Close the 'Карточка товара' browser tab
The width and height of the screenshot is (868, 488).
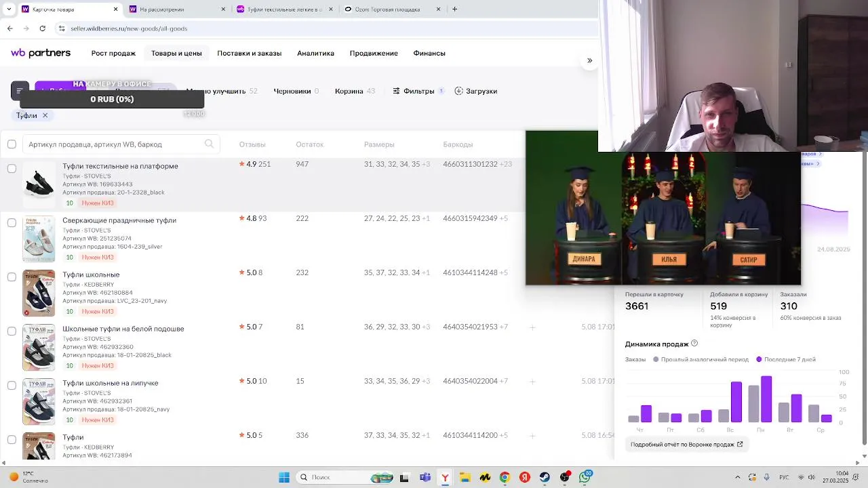pyautogui.click(x=115, y=9)
